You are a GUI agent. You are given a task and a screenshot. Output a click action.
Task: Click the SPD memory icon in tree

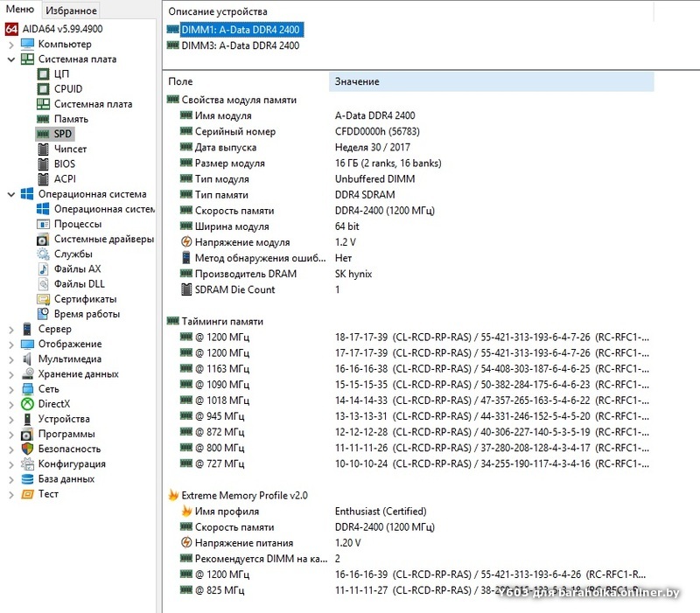(x=43, y=134)
